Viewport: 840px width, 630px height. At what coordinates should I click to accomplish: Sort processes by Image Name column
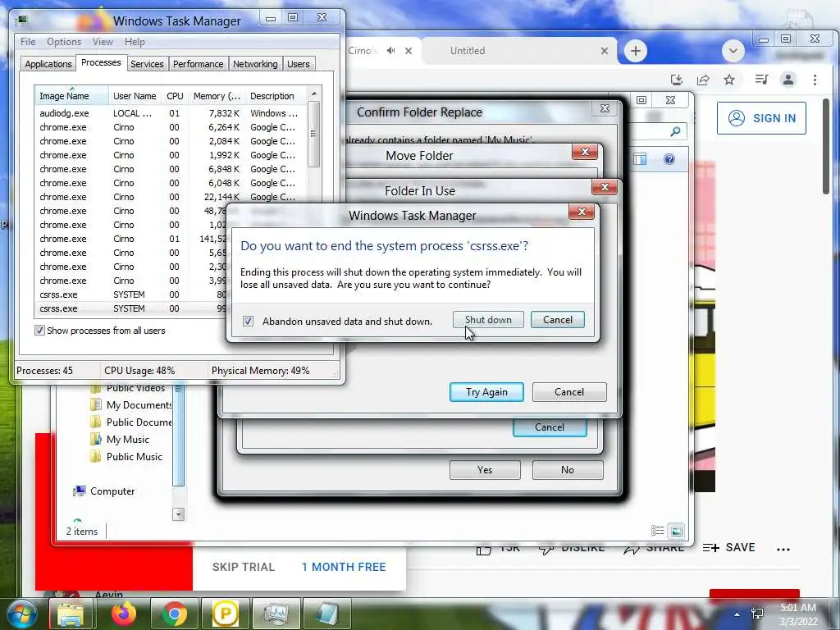71,96
